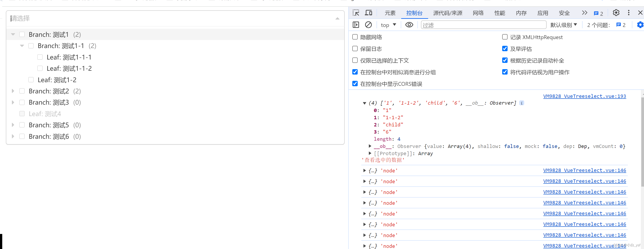Click inside the console 过滤 filter field

tap(484, 25)
